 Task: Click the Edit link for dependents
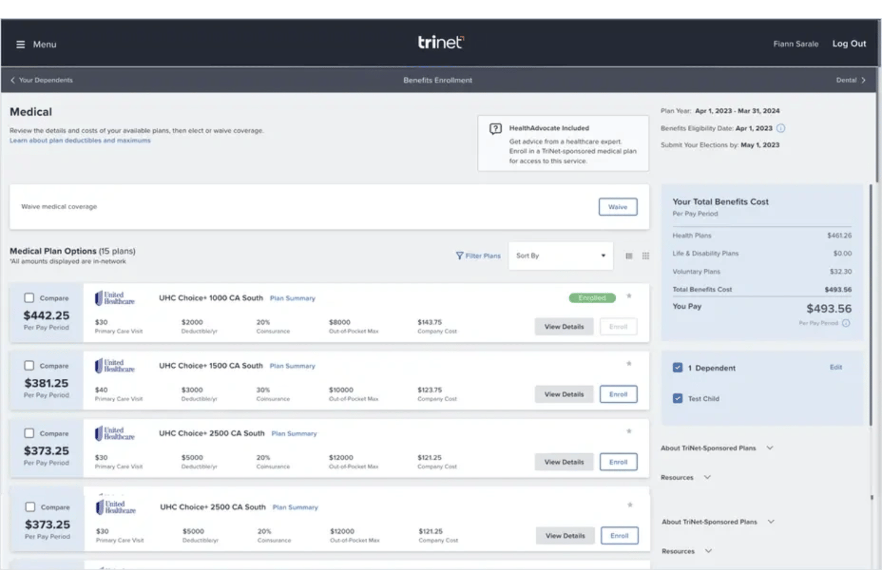836,367
